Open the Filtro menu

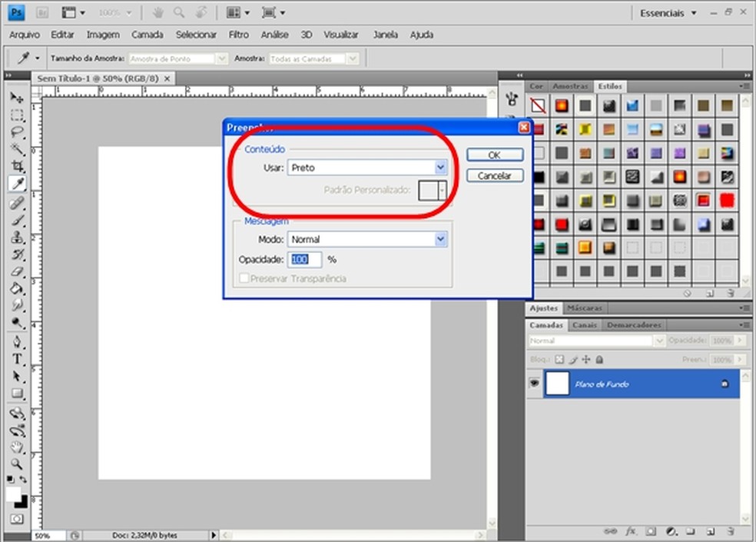(238, 35)
